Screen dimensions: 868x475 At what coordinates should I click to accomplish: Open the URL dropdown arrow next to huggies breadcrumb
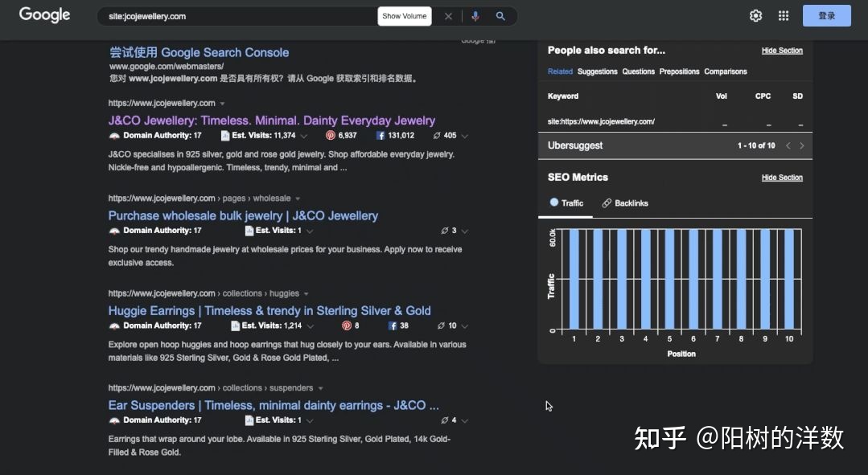[x=306, y=293]
